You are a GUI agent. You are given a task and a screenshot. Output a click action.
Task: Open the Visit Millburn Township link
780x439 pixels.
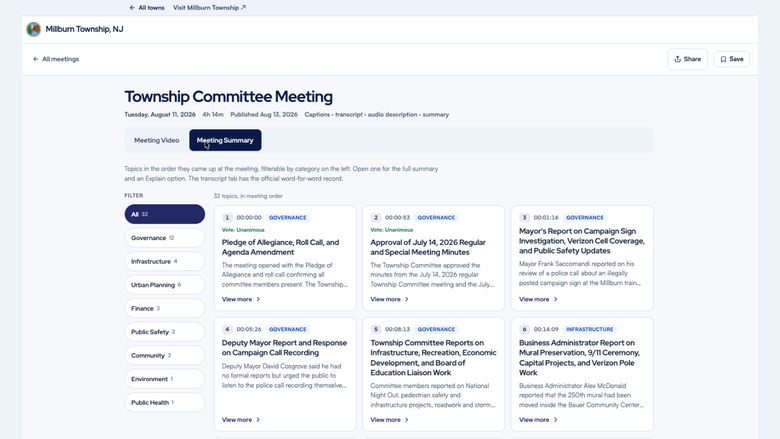(x=209, y=7)
